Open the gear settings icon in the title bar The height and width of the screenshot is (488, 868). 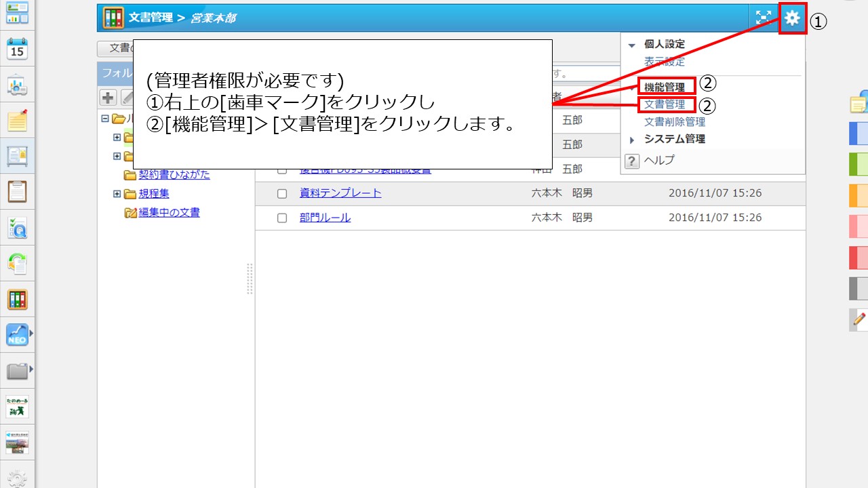(791, 18)
